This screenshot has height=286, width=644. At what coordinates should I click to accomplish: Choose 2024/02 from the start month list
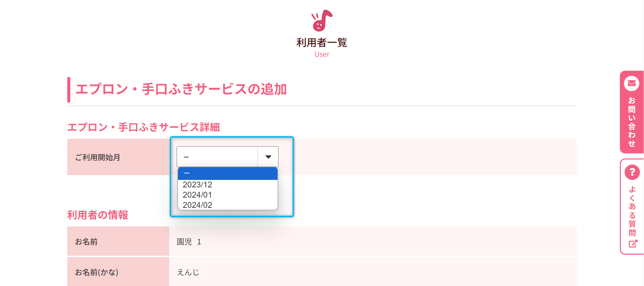coord(197,205)
